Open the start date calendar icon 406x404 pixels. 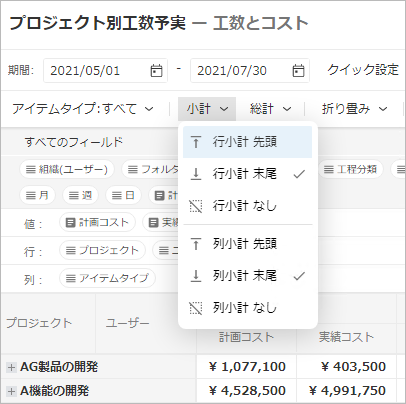(156, 71)
